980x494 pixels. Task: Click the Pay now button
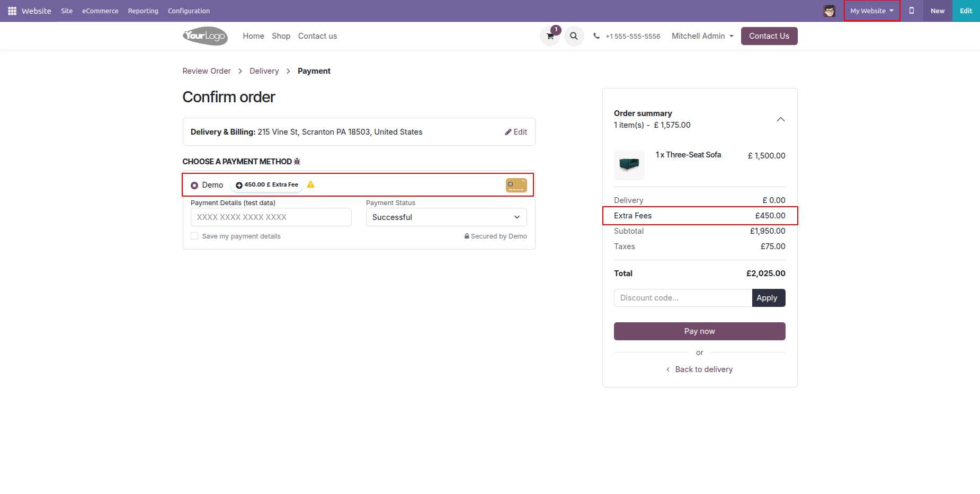pyautogui.click(x=699, y=331)
